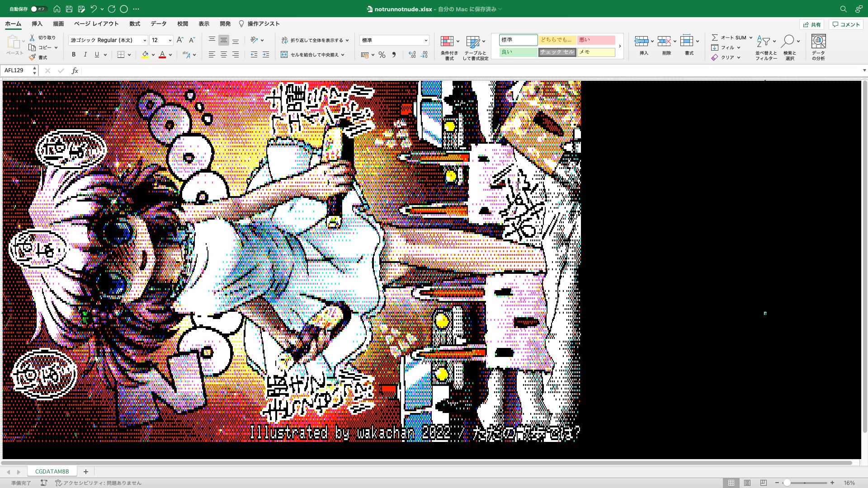Align text left
Viewport: 868px width, 488px height.
pyautogui.click(x=212, y=55)
